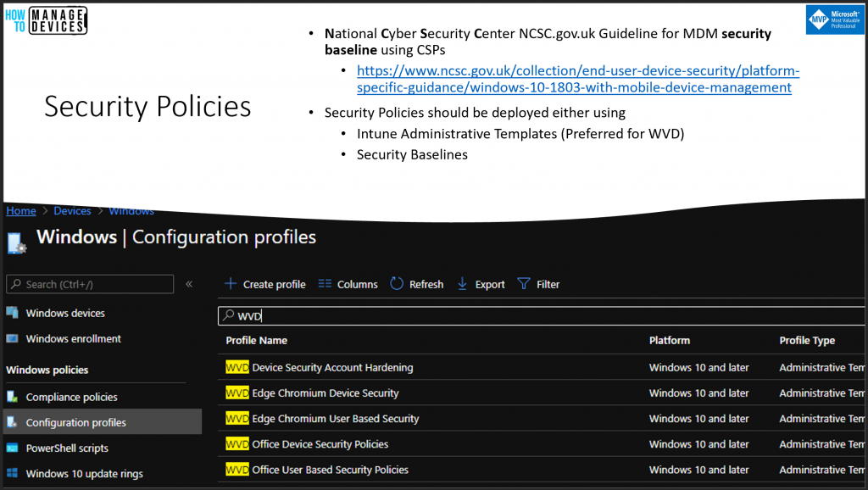Click the circular Refresh icon
The height and width of the screenshot is (490, 868).
[397, 284]
